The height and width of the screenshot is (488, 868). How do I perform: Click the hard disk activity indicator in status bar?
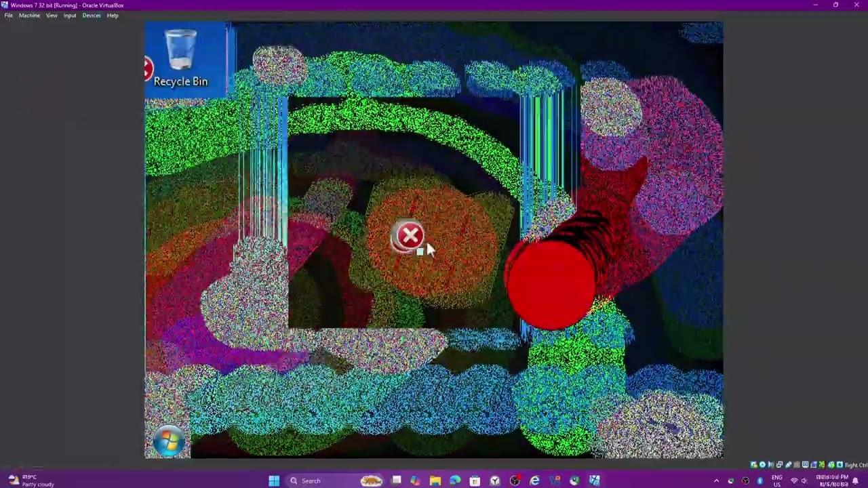pos(753,465)
